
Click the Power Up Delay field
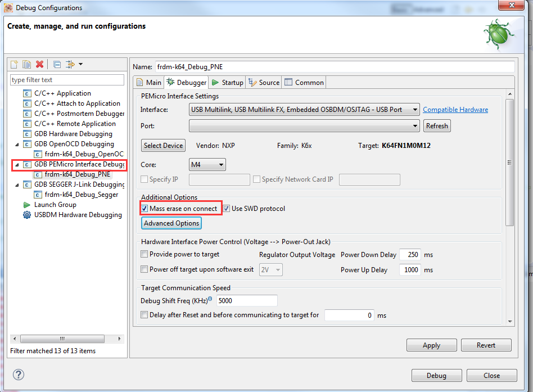(x=410, y=269)
